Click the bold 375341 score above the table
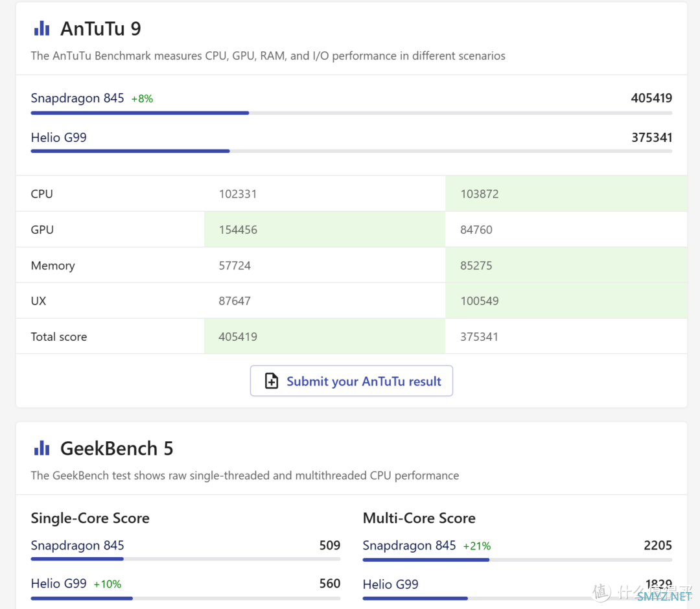The height and width of the screenshot is (609, 700). coord(652,137)
